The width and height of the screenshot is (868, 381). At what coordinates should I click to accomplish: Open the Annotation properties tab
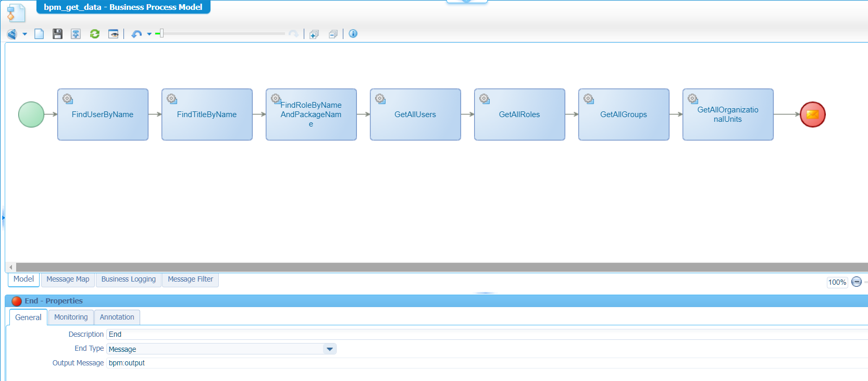point(117,317)
